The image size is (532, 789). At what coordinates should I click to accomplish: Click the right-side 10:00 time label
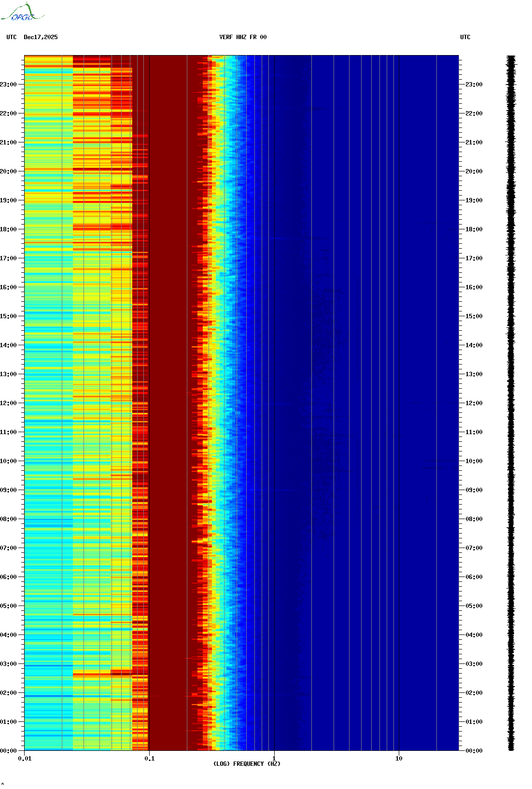coord(474,461)
